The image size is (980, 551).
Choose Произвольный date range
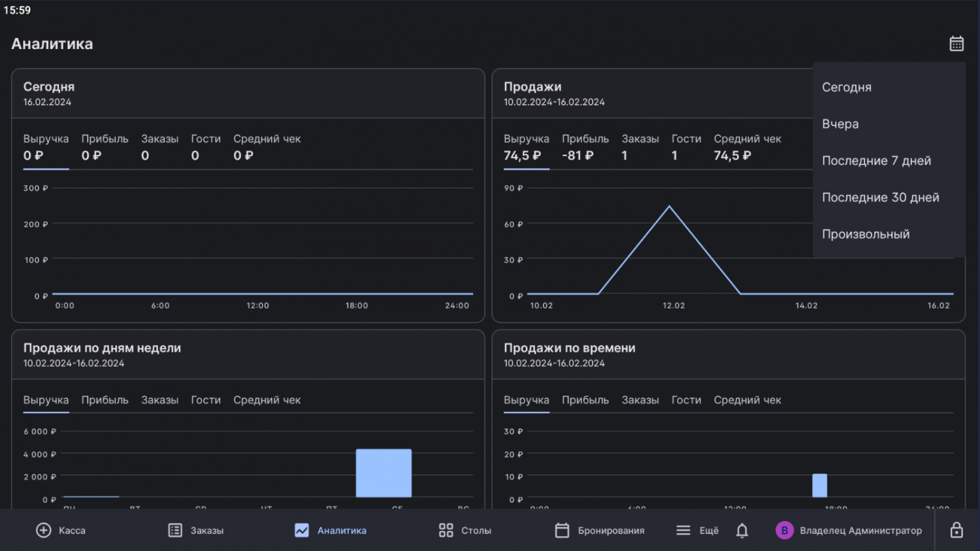865,234
